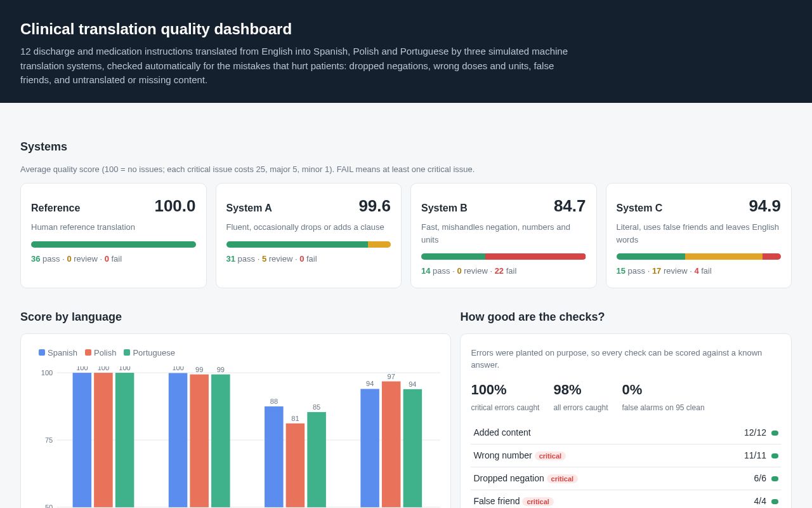Click the 'Human reference translation' description
Viewport: 812px width, 508px height.
pyautogui.click(x=83, y=227)
